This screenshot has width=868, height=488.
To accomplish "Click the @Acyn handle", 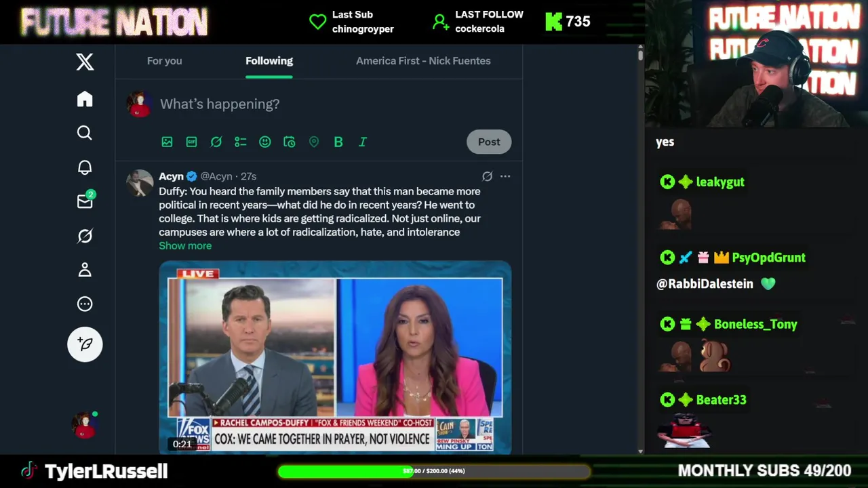I will [216, 176].
